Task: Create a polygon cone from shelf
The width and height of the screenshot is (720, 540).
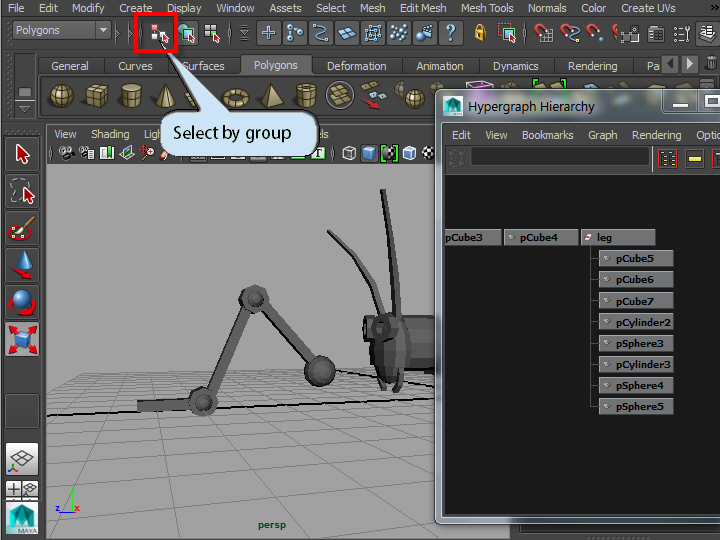Action: click(165, 96)
